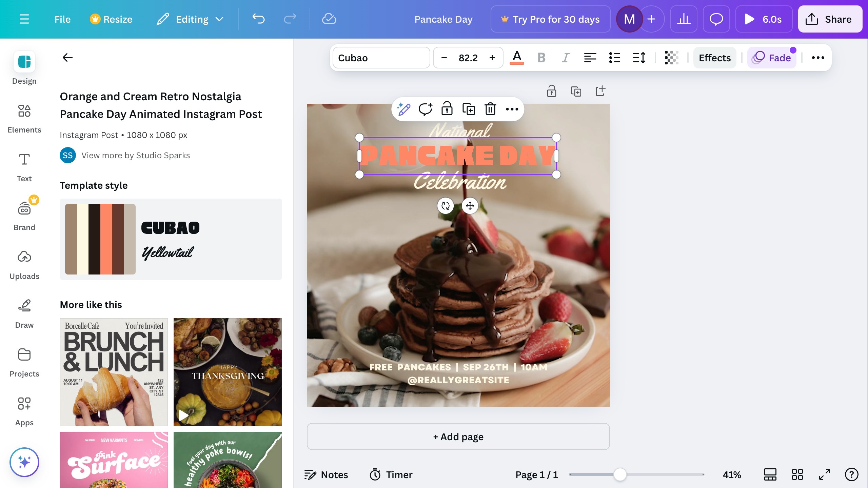The image size is (868, 488).
Task: Open the Design sidebar tab
Action: click(24, 68)
